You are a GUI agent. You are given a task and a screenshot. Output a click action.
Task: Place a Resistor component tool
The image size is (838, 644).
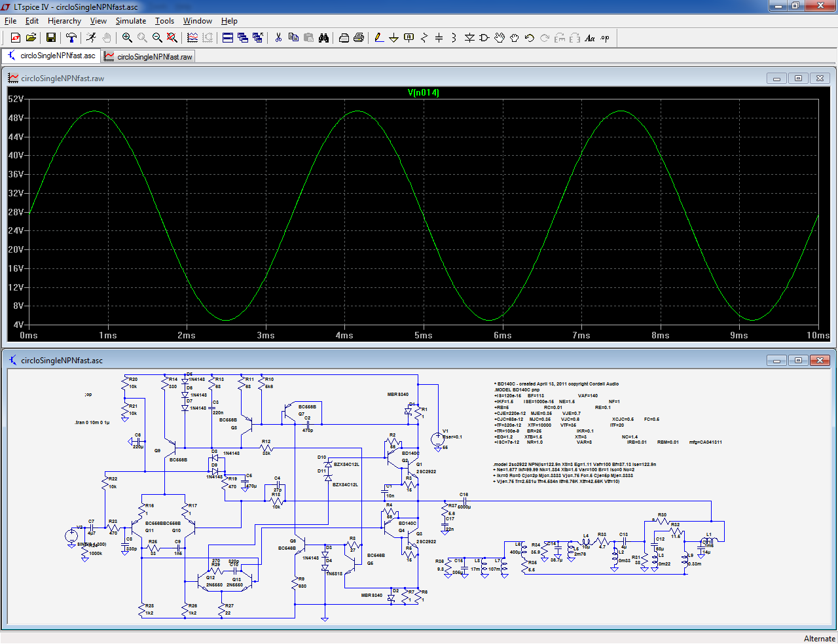(x=424, y=38)
